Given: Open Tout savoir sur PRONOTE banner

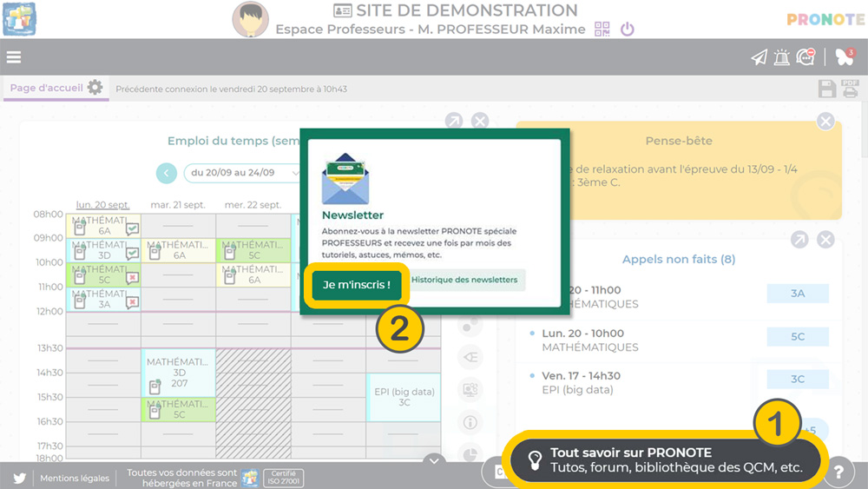Looking at the screenshot, I should point(666,459).
